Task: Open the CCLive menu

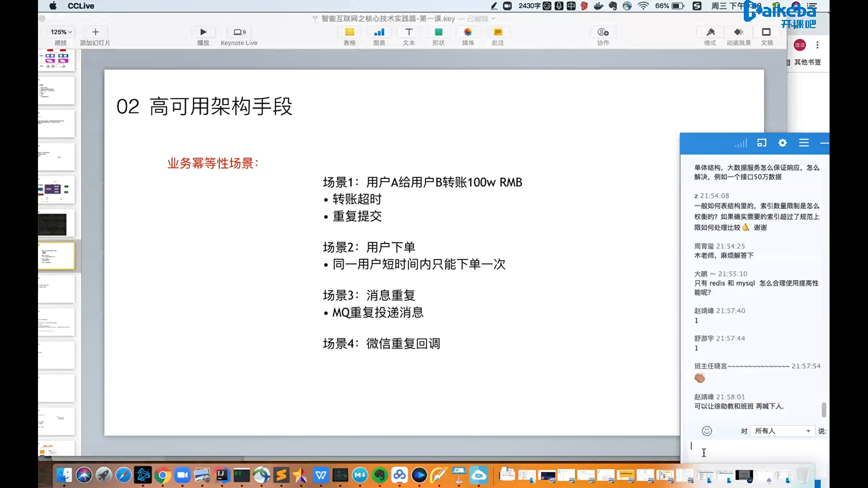Action: point(81,6)
